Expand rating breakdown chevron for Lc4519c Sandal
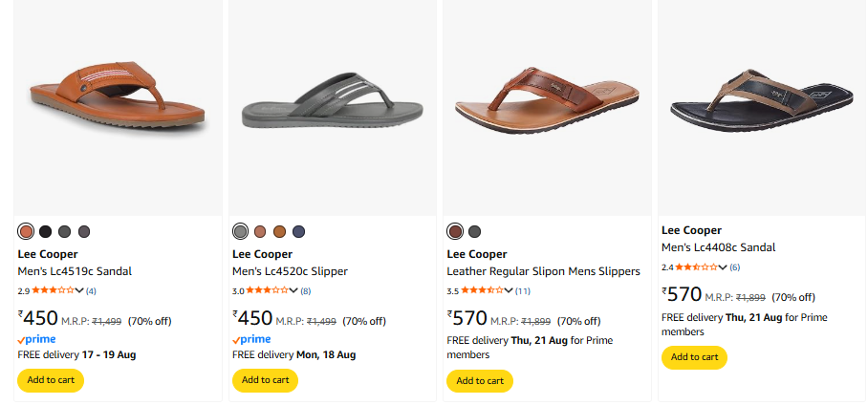Viewport: 868px width, 405px height. click(x=79, y=290)
